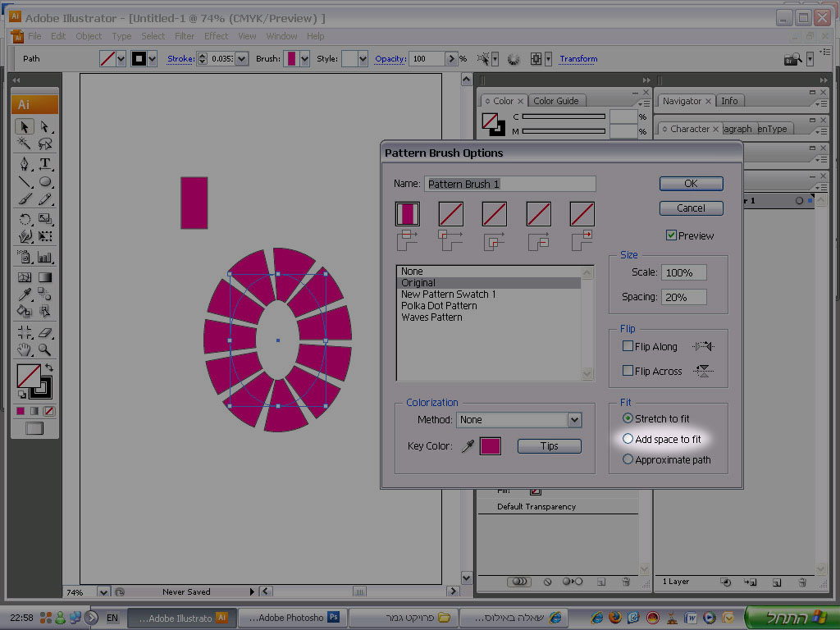Open the Style dropdown in control bar

point(363,58)
